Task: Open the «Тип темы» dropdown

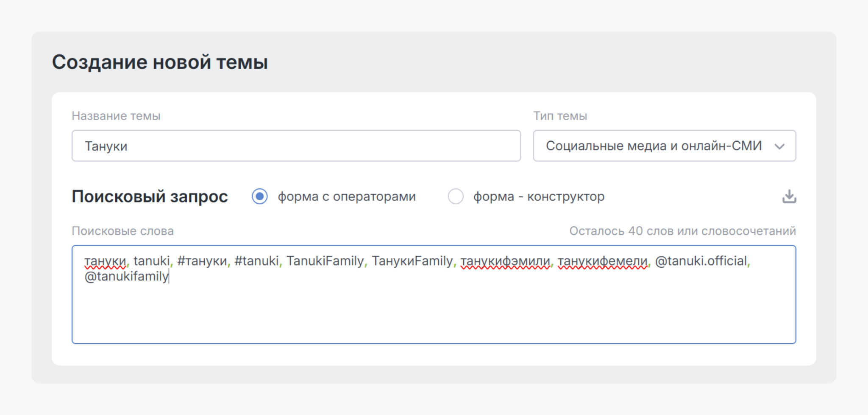Action: tap(664, 146)
